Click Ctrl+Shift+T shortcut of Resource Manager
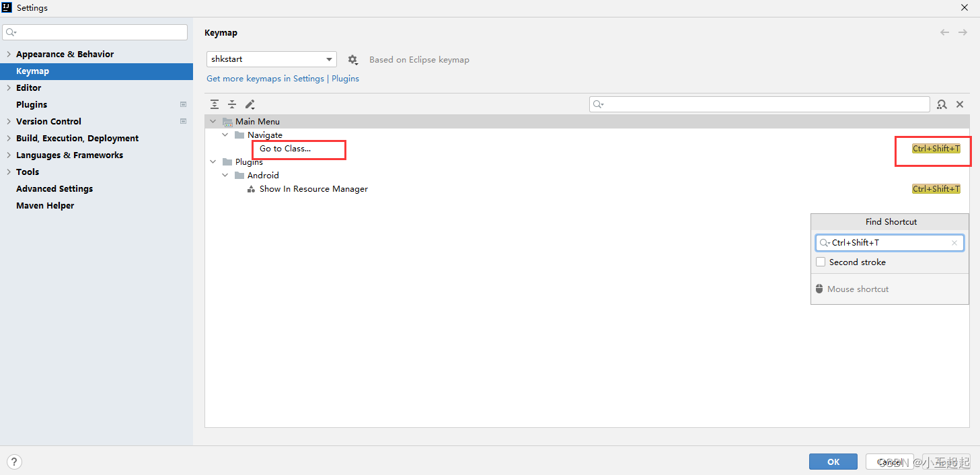 [936, 189]
